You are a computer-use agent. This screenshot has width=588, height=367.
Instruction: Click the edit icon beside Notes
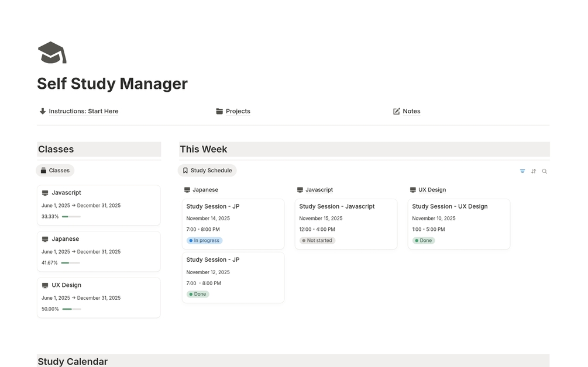pos(397,111)
